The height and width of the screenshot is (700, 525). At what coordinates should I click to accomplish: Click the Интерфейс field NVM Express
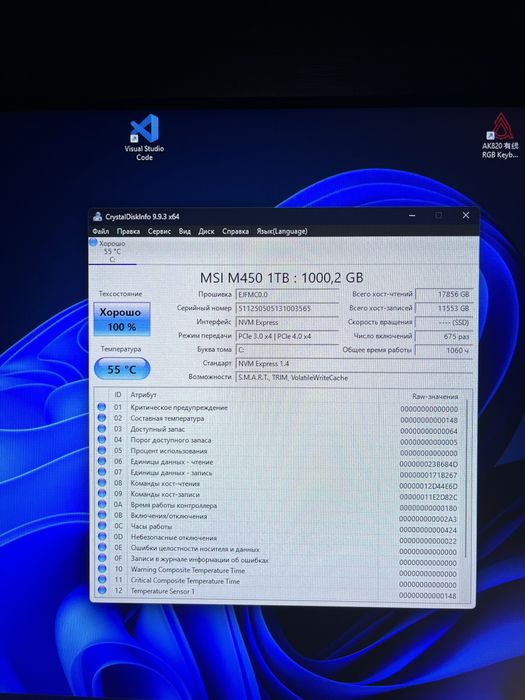coord(287,322)
